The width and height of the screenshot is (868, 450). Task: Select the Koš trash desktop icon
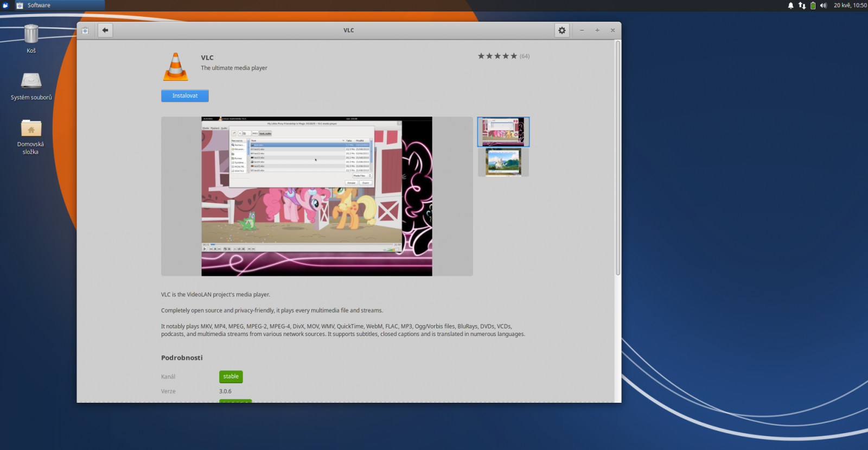[x=31, y=39]
